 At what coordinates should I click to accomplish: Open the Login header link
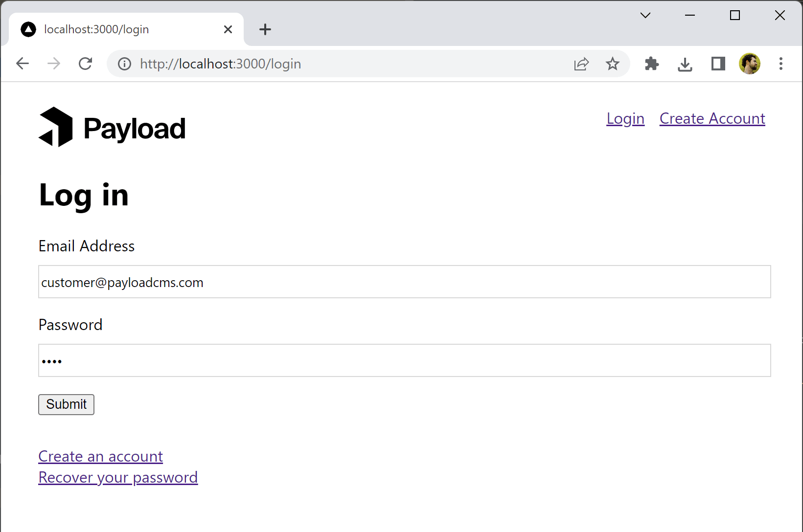[x=625, y=119]
